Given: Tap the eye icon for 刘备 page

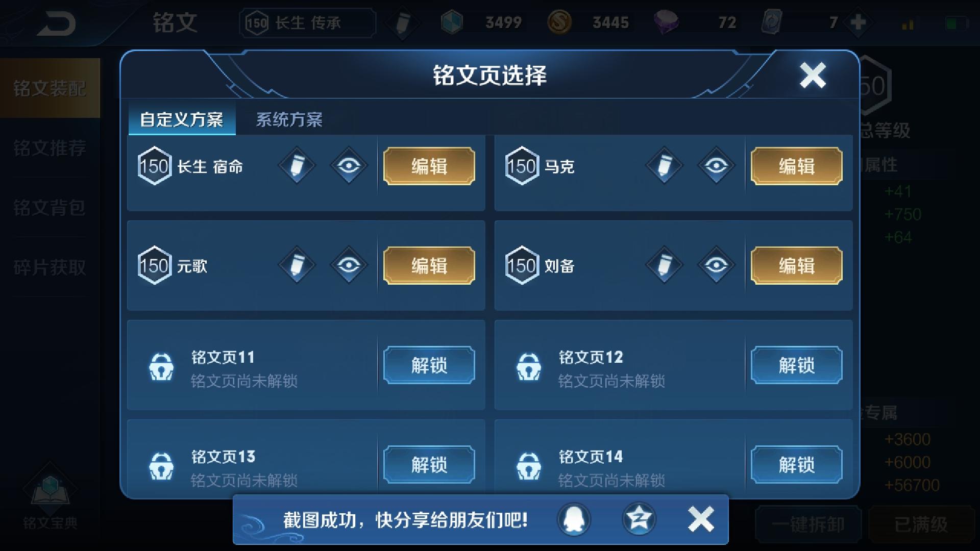Looking at the screenshot, I should pos(716,265).
